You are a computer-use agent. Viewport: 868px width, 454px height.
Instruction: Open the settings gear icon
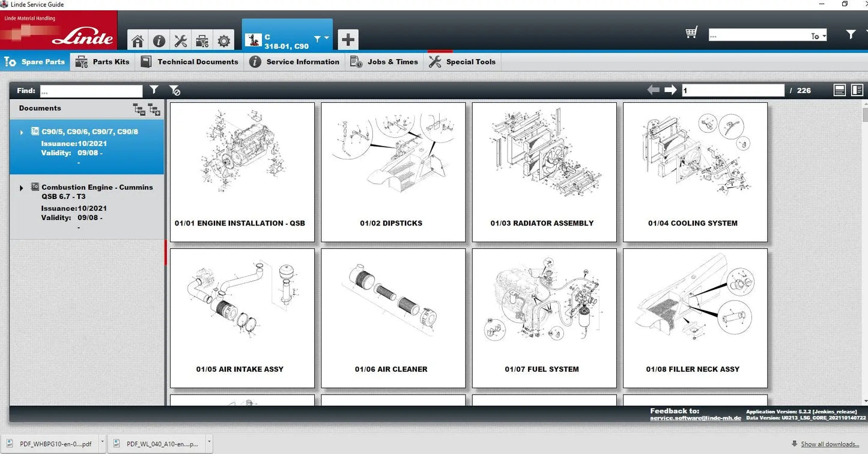tap(223, 40)
